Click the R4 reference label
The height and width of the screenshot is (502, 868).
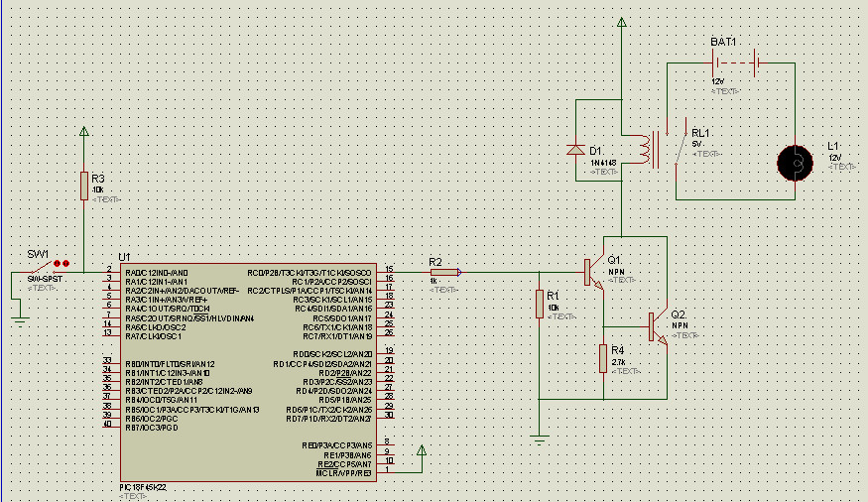618,350
